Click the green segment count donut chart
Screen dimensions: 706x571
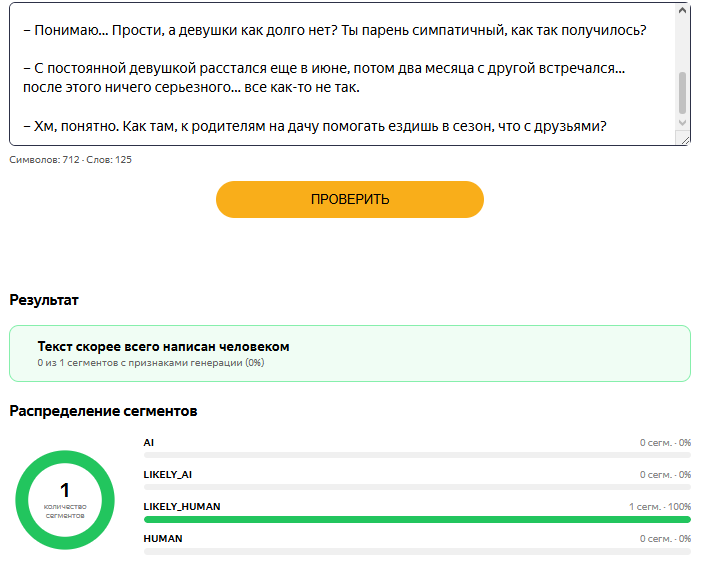pyautogui.click(x=65, y=500)
